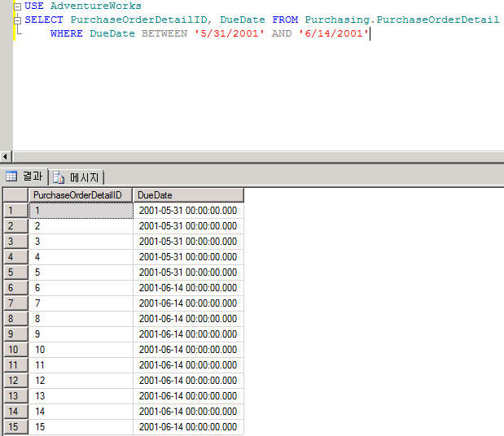Click the '6/14/2001' date string in query

tap(334, 33)
